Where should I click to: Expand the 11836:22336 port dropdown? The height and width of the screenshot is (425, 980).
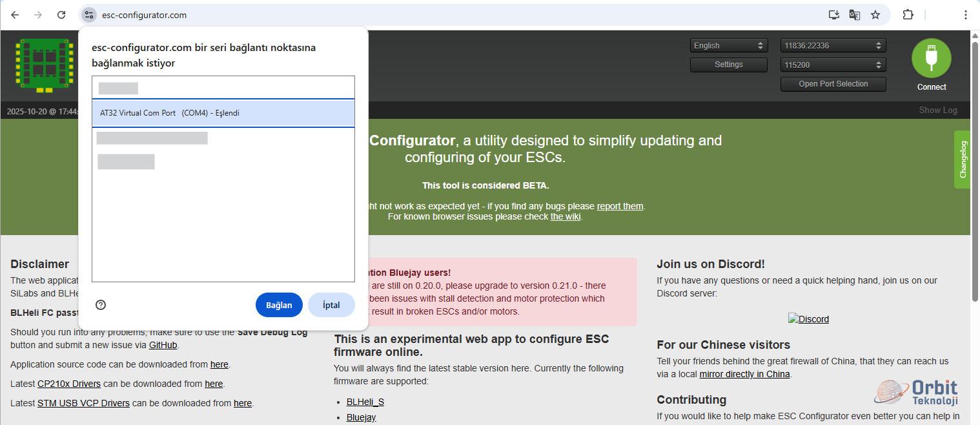click(833, 46)
